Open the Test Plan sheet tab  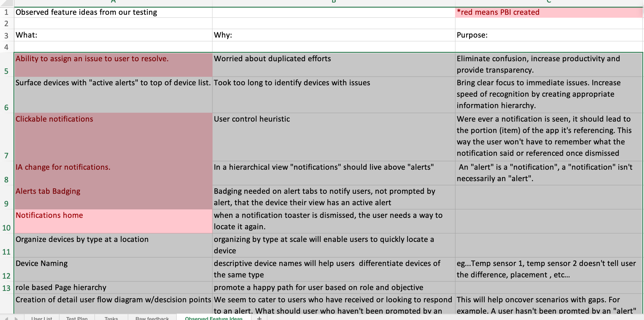click(77, 318)
